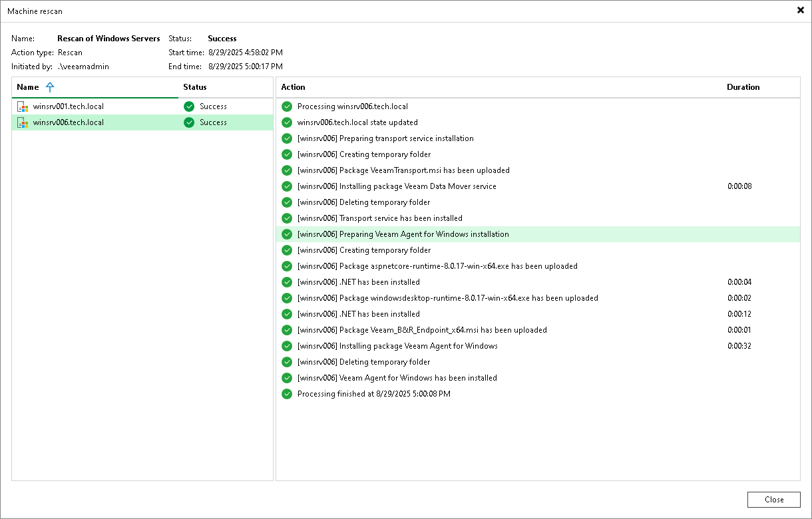Click check icon beside Installing package Veeam Agent

click(x=287, y=346)
